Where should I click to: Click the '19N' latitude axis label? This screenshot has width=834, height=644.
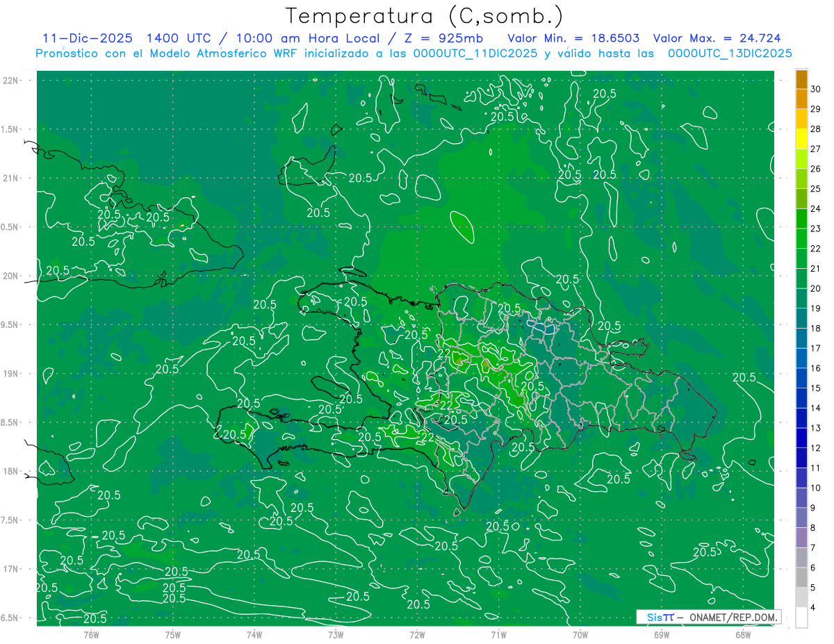click(11, 374)
